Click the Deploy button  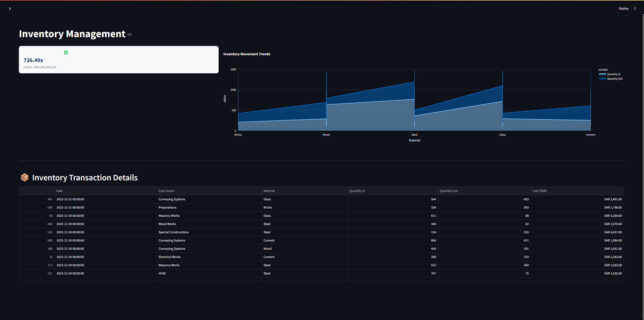tap(623, 9)
